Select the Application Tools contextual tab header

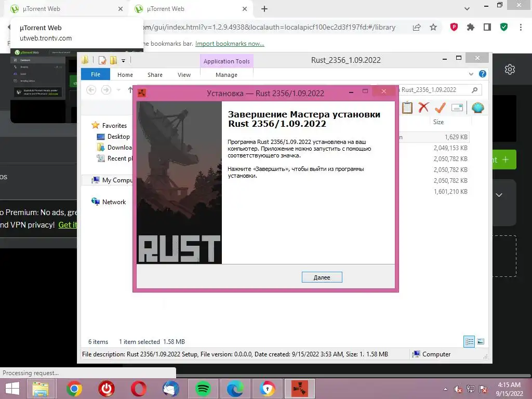227,61
